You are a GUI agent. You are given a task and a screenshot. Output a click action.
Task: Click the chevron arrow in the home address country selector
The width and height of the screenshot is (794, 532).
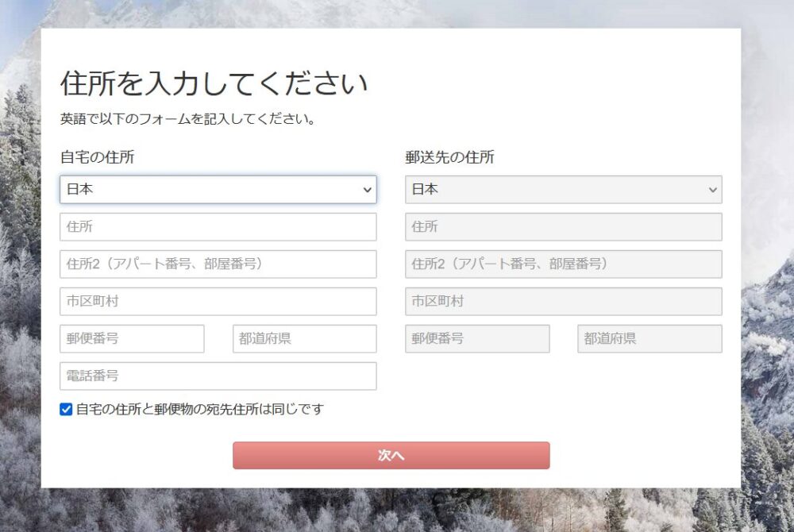coord(367,190)
